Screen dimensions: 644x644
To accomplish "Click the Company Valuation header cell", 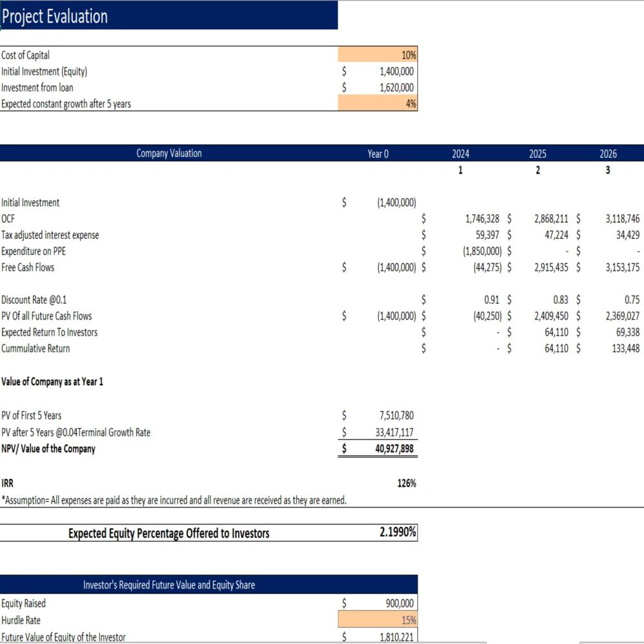I will click(169, 153).
